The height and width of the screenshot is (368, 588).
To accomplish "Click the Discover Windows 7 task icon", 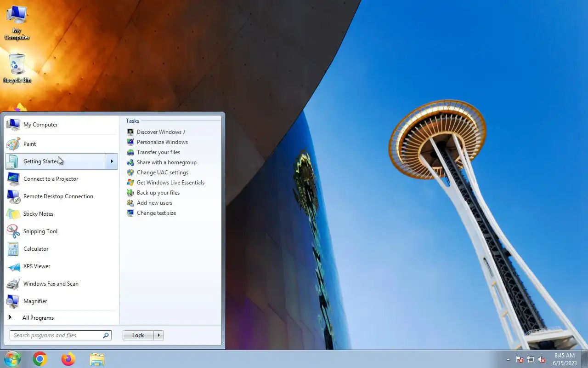I will [x=130, y=132].
